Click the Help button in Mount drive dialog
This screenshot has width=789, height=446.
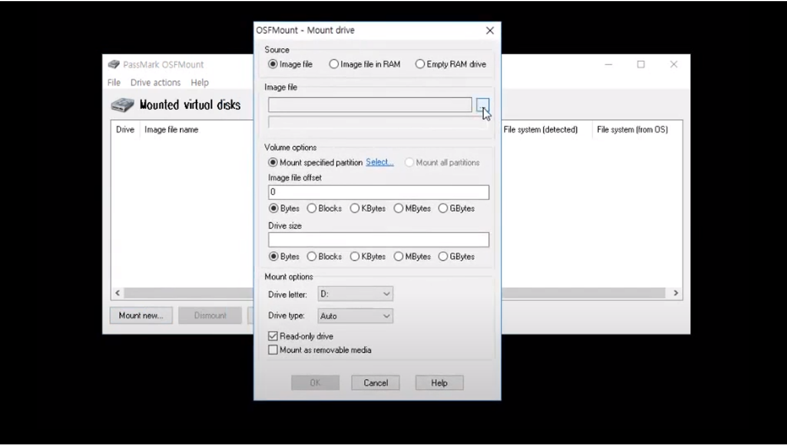(x=439, y=383)
